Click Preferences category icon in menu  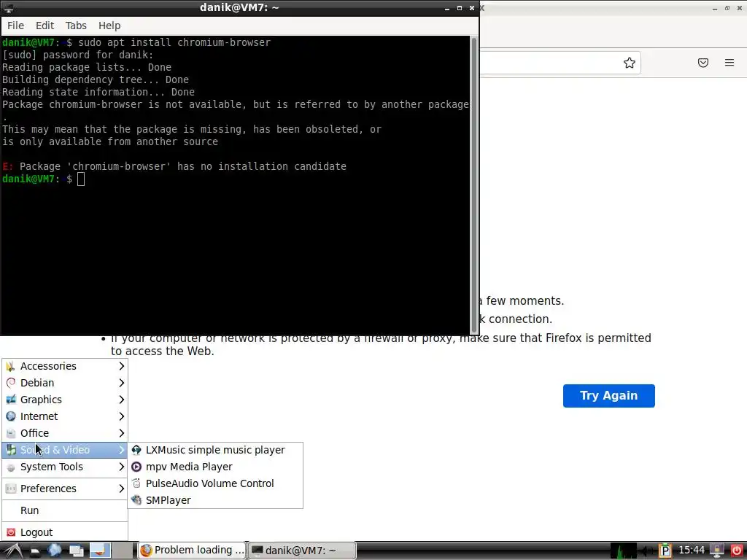pyautogui.click(x=11, y=489)
